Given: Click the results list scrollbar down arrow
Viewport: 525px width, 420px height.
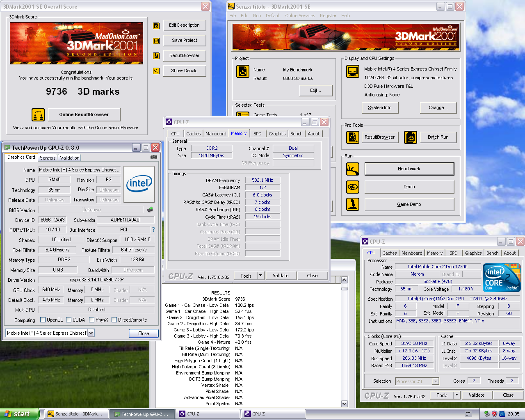Looking at the screenshot, I should [x=344, y=404].
